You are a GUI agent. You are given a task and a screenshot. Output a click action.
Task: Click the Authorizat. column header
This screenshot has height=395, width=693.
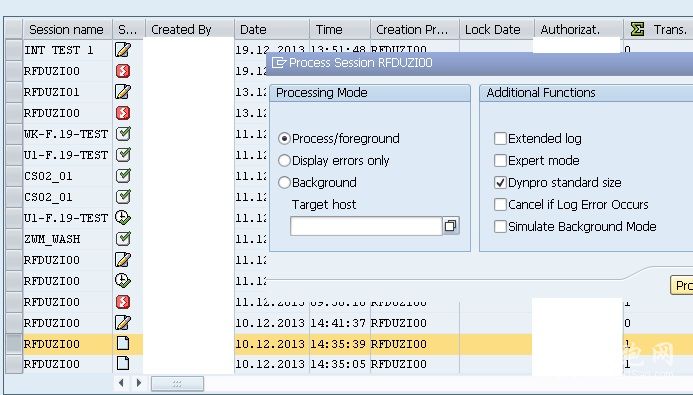(579, 29)
